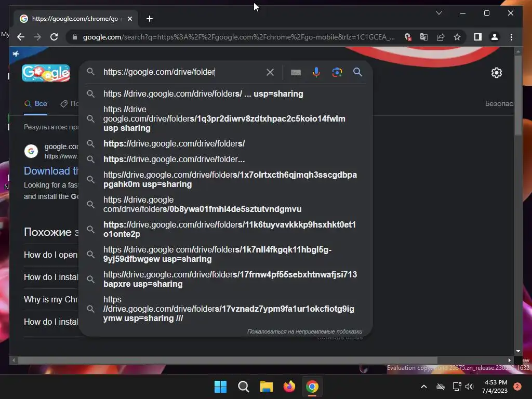532x399 pixels.
Task: Open the Chrome three-dot menu
Action: coord(511,37)
